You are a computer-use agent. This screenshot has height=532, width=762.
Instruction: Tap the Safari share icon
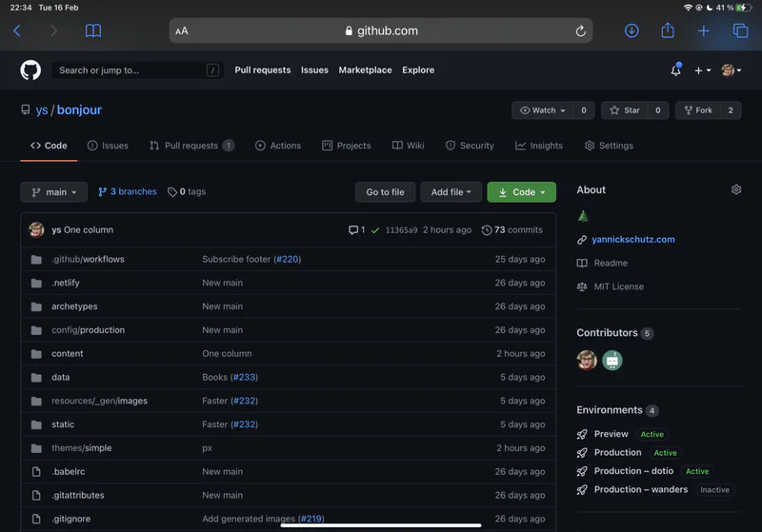click(668, 30)
